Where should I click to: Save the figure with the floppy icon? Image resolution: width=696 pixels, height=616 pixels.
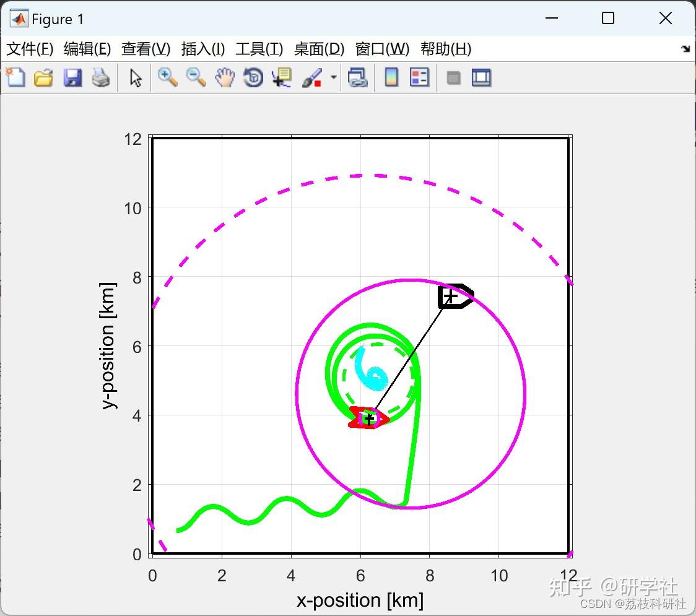(72, 77)
